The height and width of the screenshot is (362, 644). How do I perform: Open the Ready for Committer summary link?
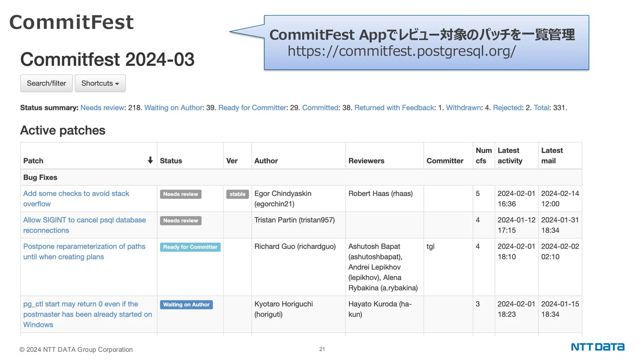click(252, 108)
